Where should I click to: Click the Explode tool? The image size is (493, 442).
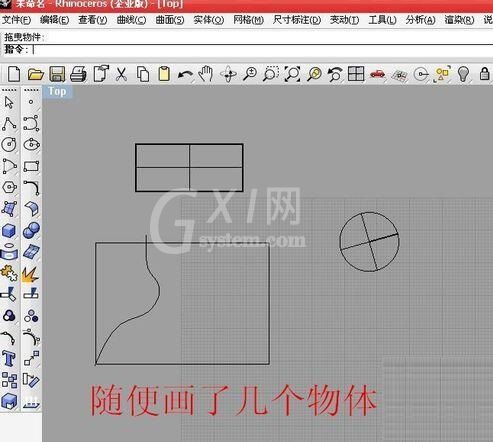click(30, 274)
